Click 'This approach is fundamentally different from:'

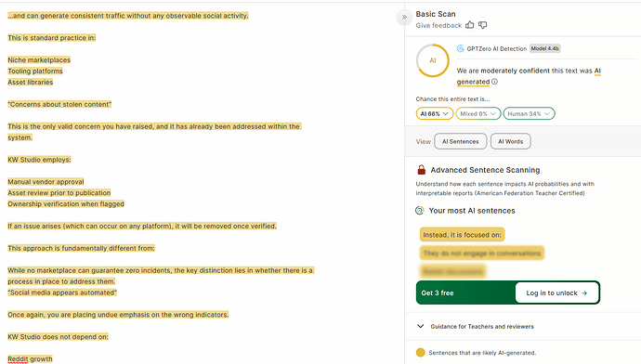[82, 248]
